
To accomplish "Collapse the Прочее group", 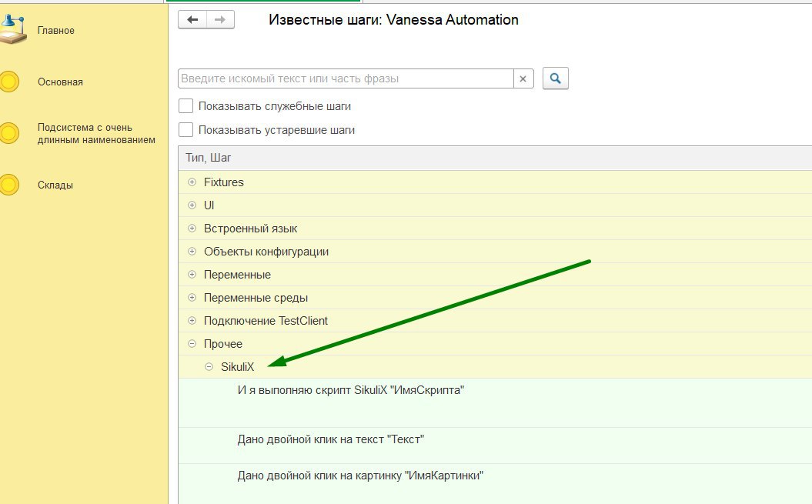I will coord(192,343).
